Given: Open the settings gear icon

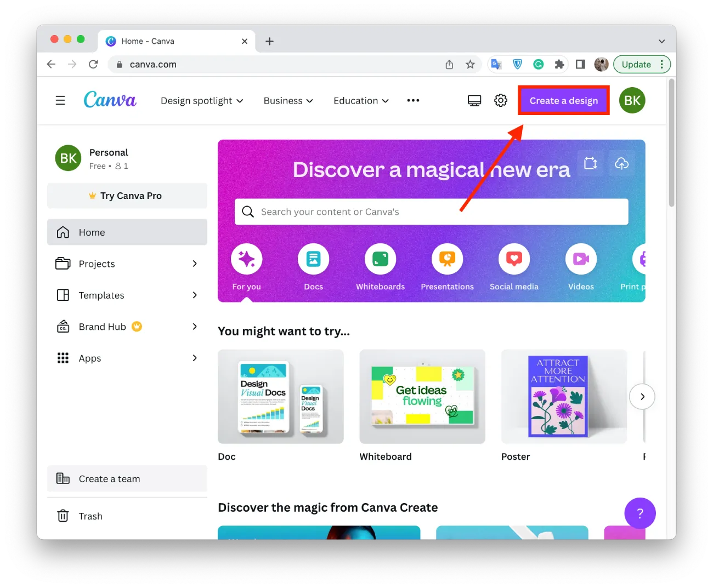Looking at the screenshot, I should pyautogui.click(x=501, y=100).
